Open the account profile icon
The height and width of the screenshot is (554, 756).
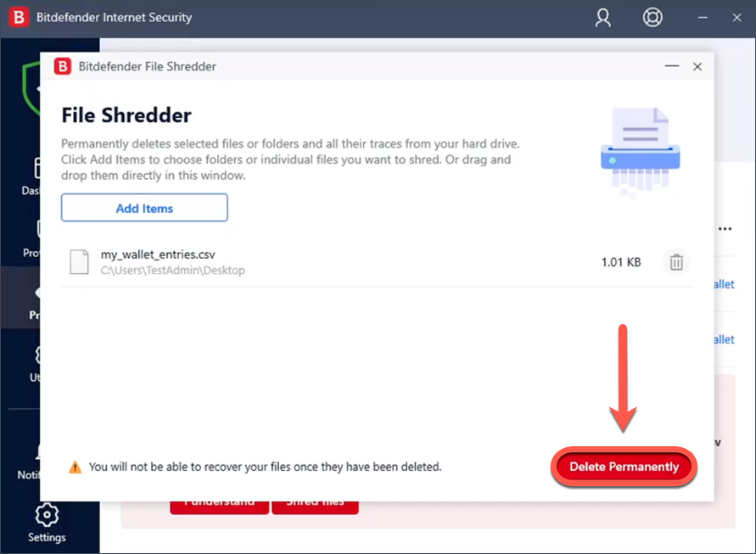602,18
